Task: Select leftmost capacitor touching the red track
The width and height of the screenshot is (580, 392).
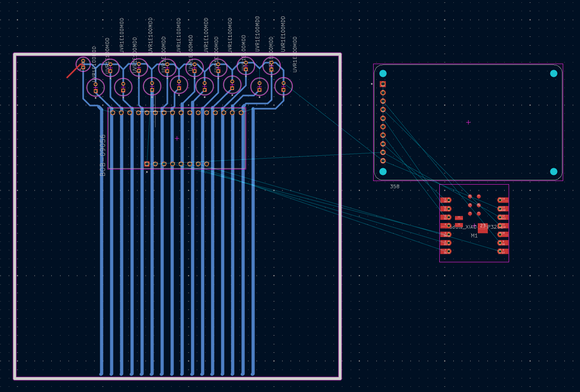Action: pyautogui.click(x=83, y=64)
